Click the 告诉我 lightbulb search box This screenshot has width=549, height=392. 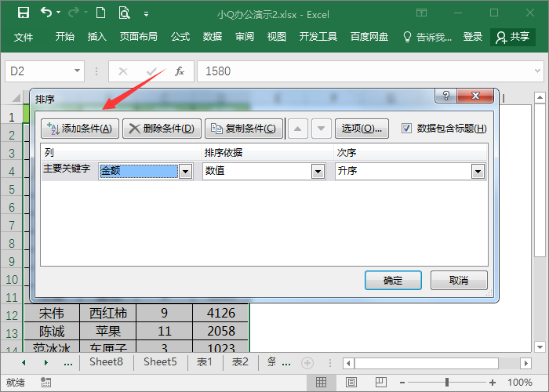tap(427, 37)
